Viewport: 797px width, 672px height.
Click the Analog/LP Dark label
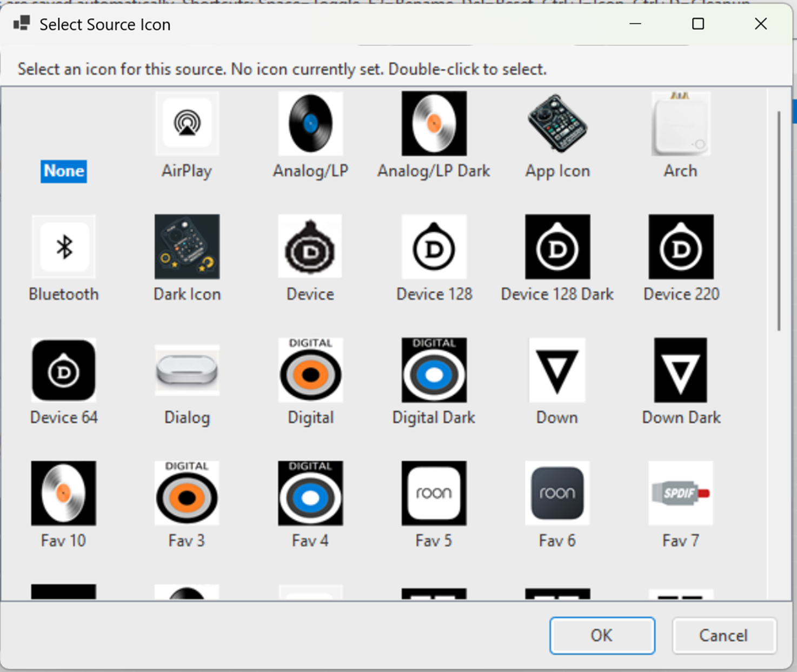click(x=434, y=171)
